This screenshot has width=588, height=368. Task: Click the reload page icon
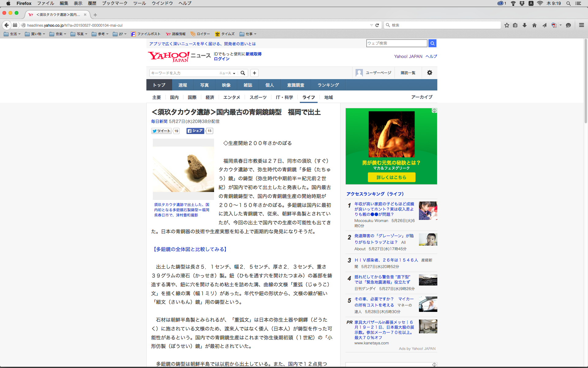[x=377, y=25]
